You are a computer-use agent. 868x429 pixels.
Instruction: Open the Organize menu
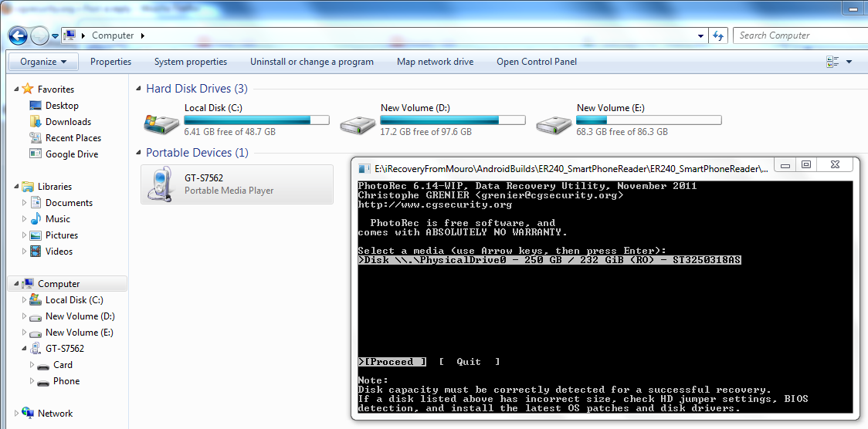click(43, 62)
